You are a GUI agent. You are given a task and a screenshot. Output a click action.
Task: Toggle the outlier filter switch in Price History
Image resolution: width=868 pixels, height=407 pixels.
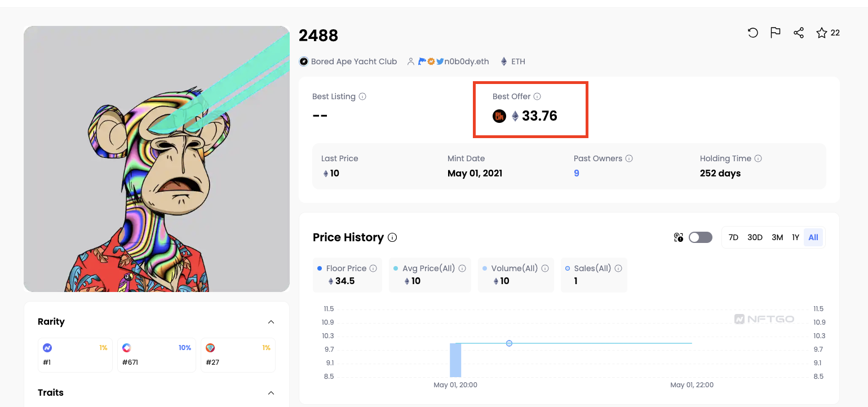pos(701,237)
